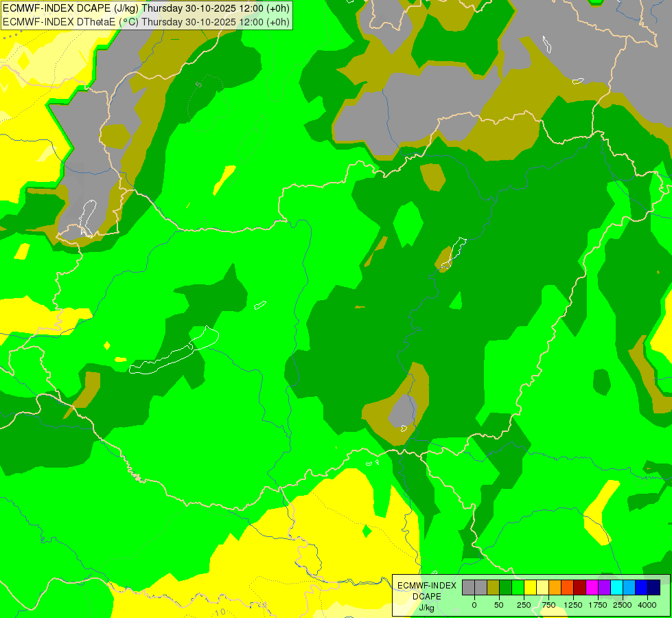Select the purple swatch after 1750
The width and height of the screenshot is (672, 618).
pyautogui.click(x=604, y=588)
